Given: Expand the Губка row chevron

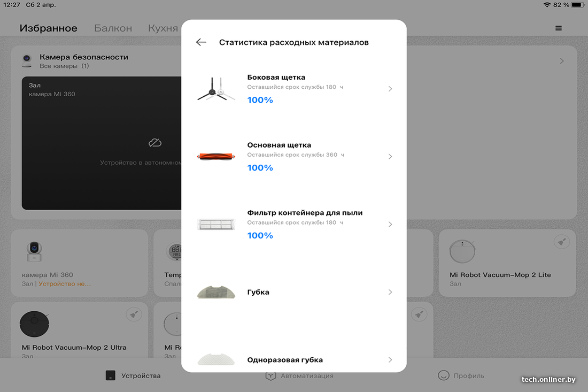Looking at the screenshot, I should (390, 292).
